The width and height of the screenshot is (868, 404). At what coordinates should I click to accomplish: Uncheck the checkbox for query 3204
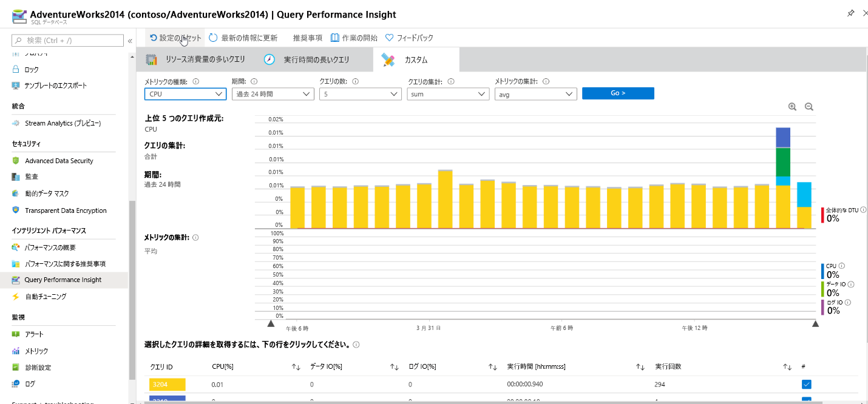pos(807,384)
